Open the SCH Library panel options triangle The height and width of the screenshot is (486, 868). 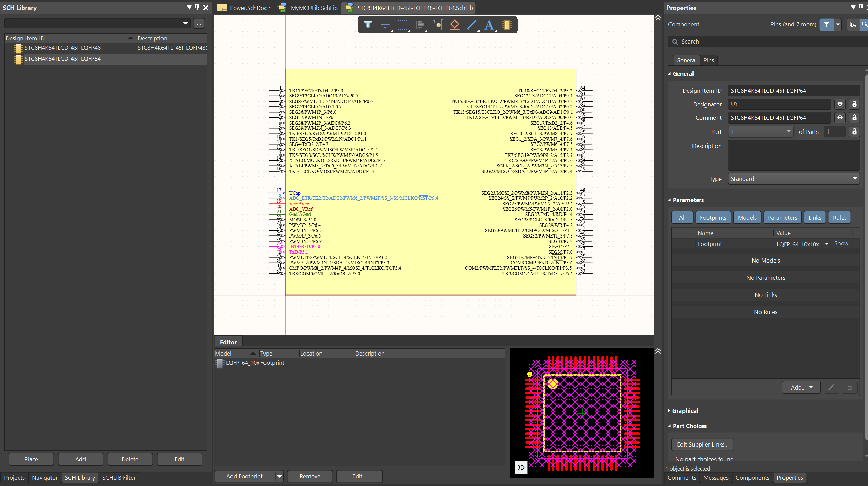189,7
